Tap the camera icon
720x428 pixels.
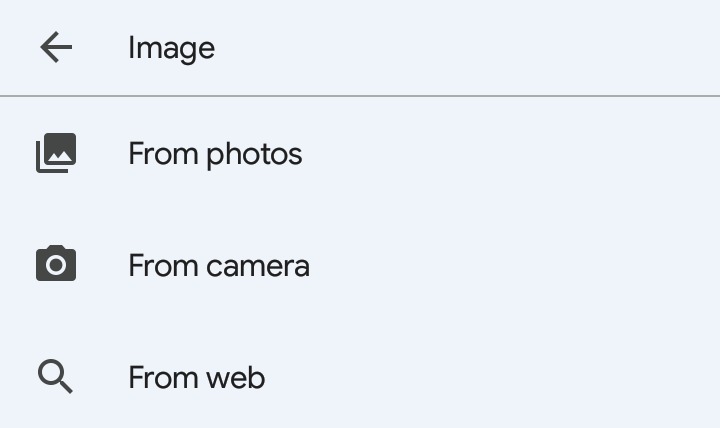[56, 265]
